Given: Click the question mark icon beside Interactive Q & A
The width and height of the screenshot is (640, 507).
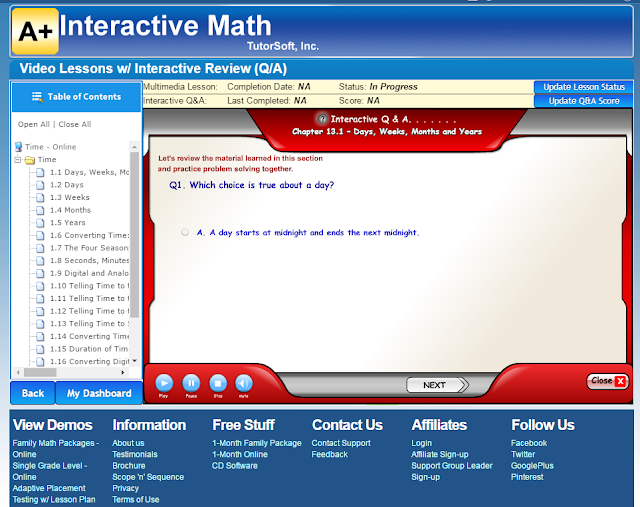Looking at the screenshot, I should tap(322, 119).
